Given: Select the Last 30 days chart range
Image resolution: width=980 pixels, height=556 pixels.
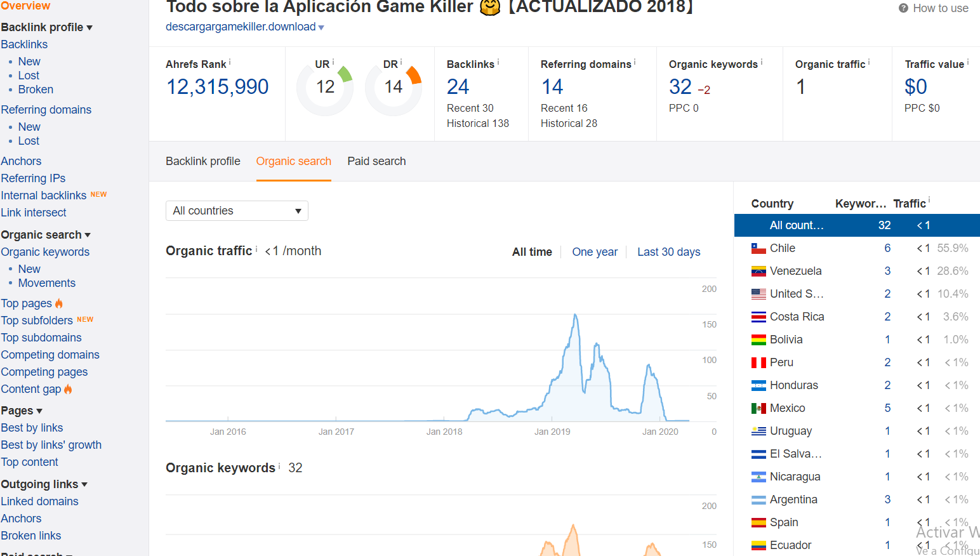Looking at the screenshot, I should pos(669,252).
